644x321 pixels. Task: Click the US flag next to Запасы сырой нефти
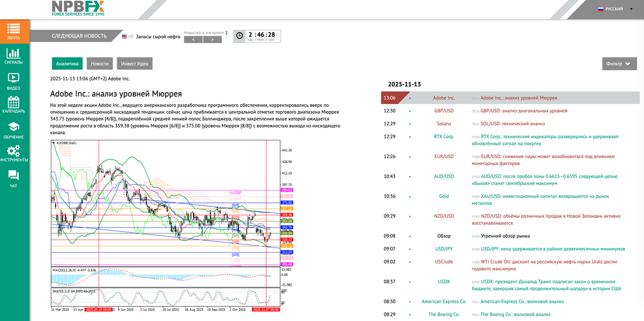click(x=125, y=37)
